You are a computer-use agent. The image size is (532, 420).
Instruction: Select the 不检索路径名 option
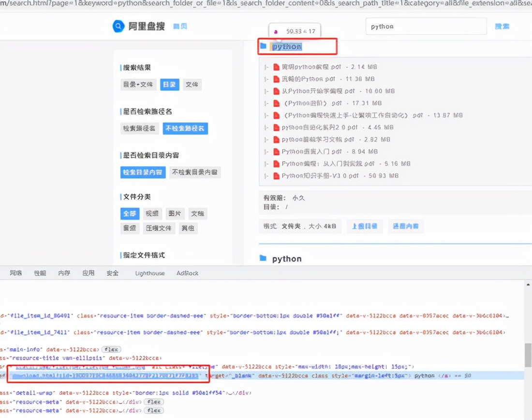(185, 128)
